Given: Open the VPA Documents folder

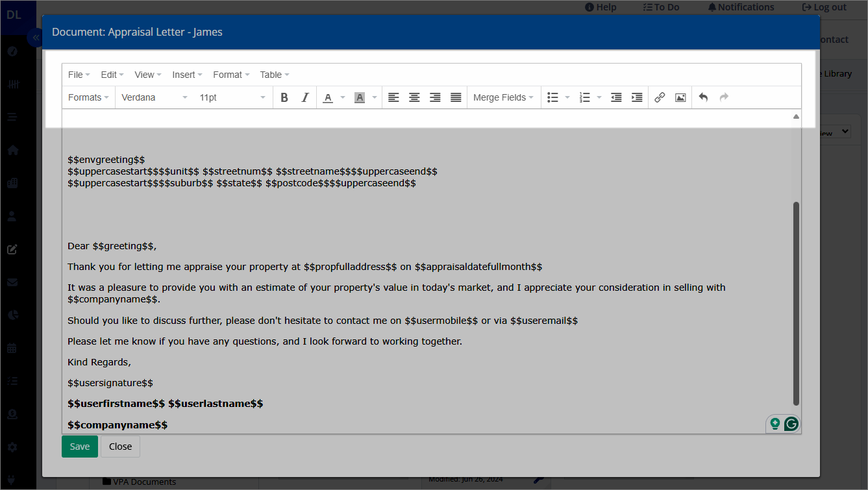Looking at the screenshot, I should (x=139, y=482).
